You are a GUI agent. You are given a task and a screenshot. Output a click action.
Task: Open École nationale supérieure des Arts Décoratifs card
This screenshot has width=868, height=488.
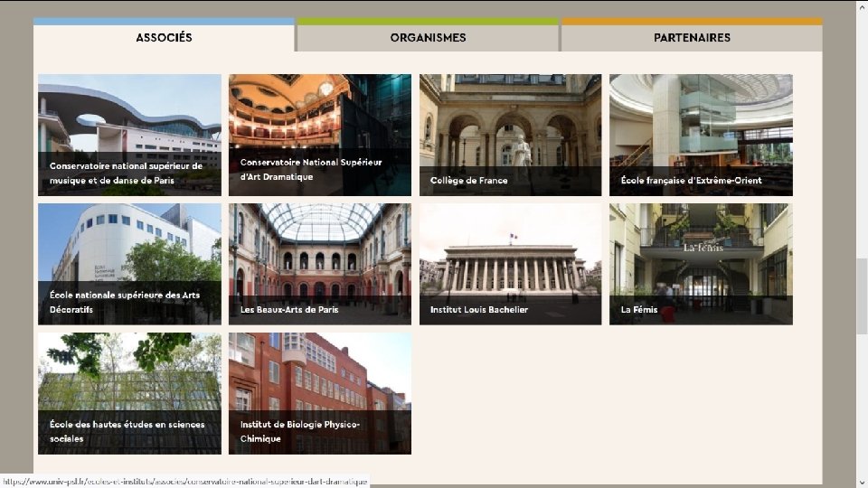click(129, 264)
